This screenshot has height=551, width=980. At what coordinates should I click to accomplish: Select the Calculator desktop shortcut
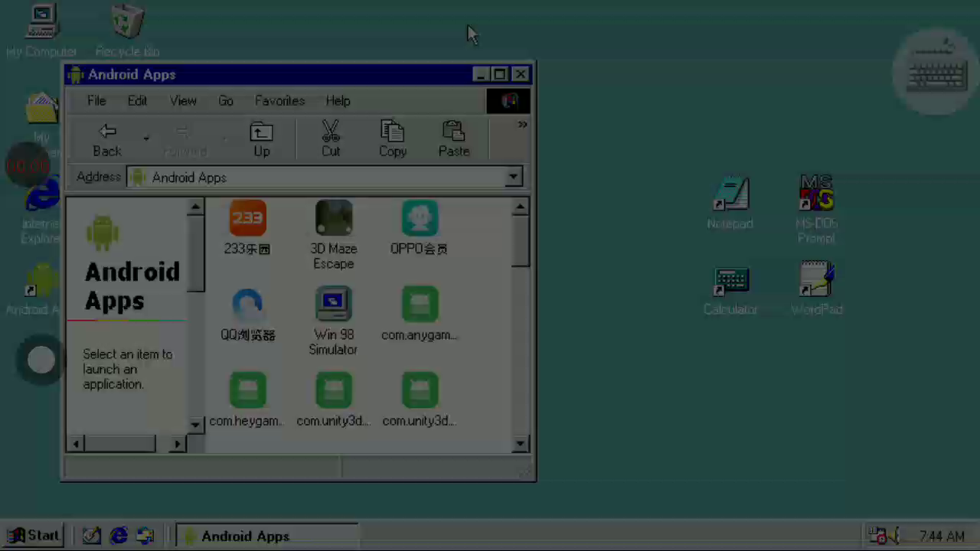730,290
